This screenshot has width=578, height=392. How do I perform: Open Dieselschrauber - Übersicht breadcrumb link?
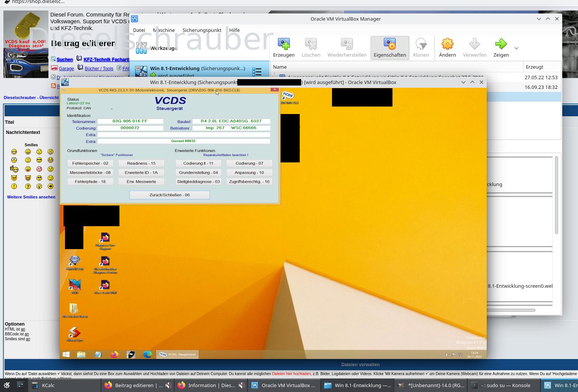coord(31,98)
